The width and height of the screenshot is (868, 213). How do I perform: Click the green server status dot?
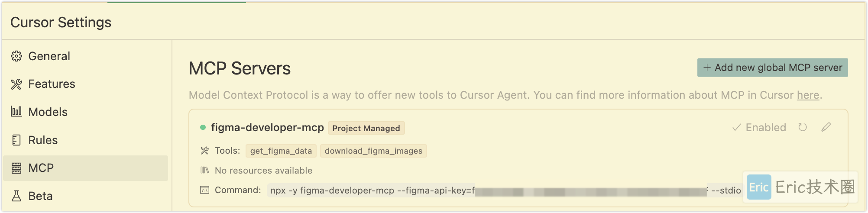[203, 127]
